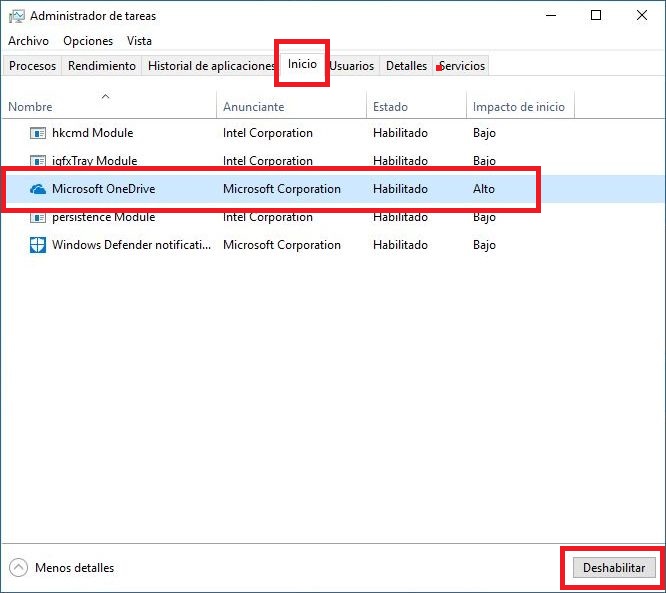The height and width of the screenshot is (593, 666).
Task: Select the Windows Defender notification entry
Action: tap(131, 245)
